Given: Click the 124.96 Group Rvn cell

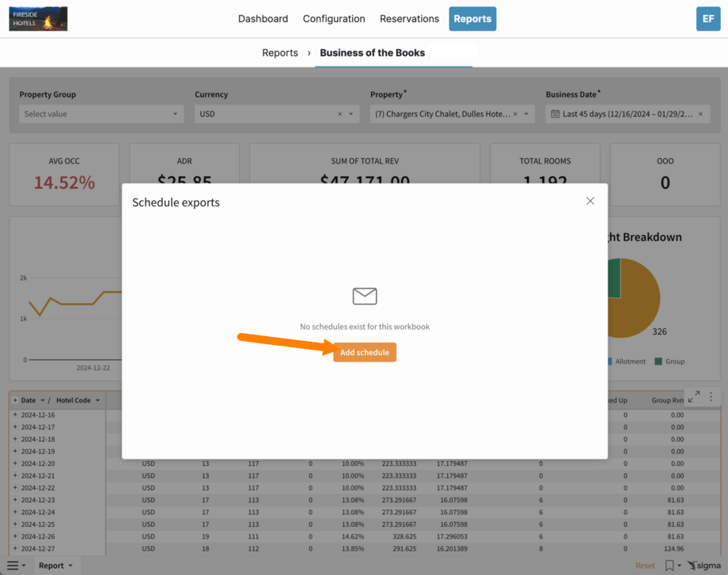Looking at the screenshot, I should point(673,549).
